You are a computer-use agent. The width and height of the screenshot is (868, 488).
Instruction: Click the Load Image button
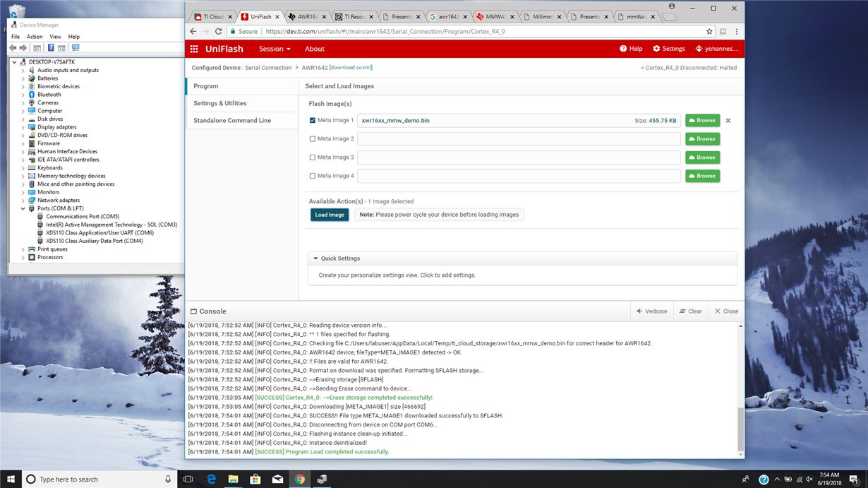(330, 215)
